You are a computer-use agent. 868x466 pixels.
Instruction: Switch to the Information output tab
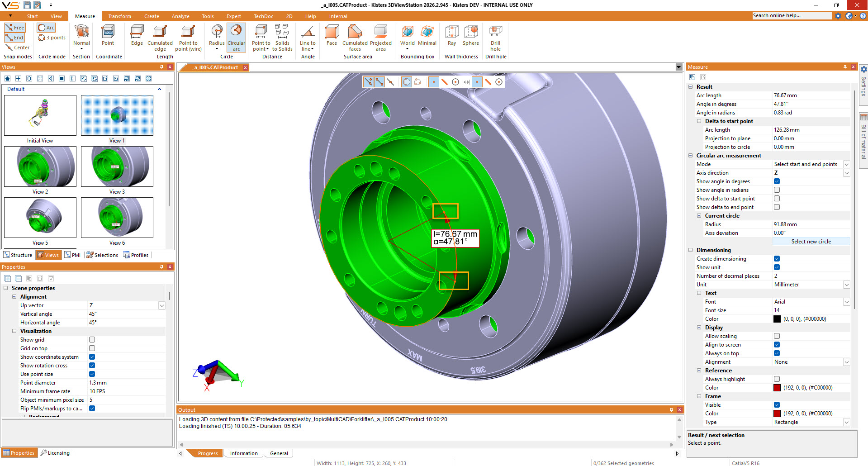pos(244,453)
